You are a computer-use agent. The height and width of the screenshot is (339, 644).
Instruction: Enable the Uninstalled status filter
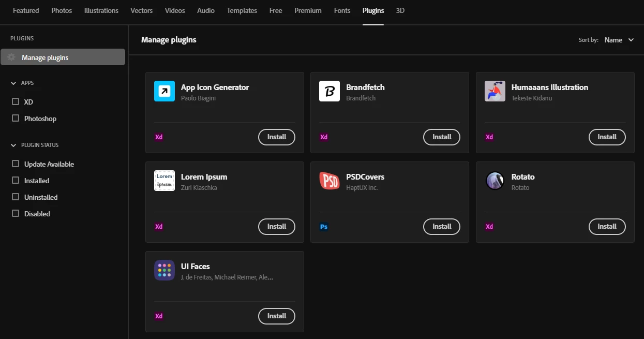[x=16, y=197]
